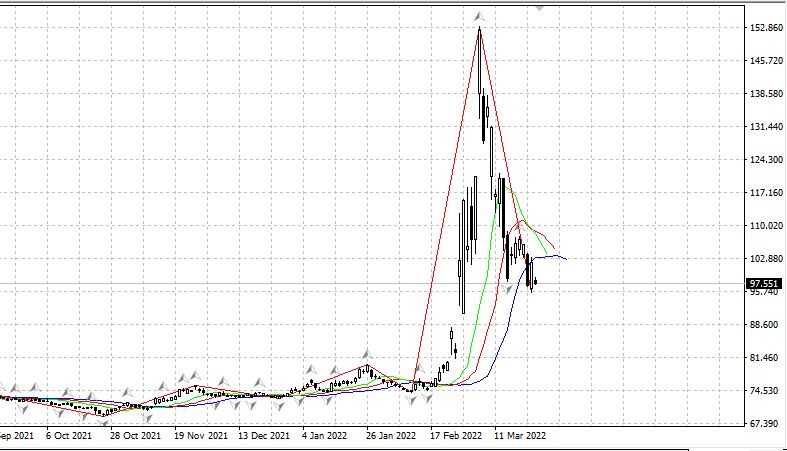Click the 145.720 price axis value

[766, 61]
